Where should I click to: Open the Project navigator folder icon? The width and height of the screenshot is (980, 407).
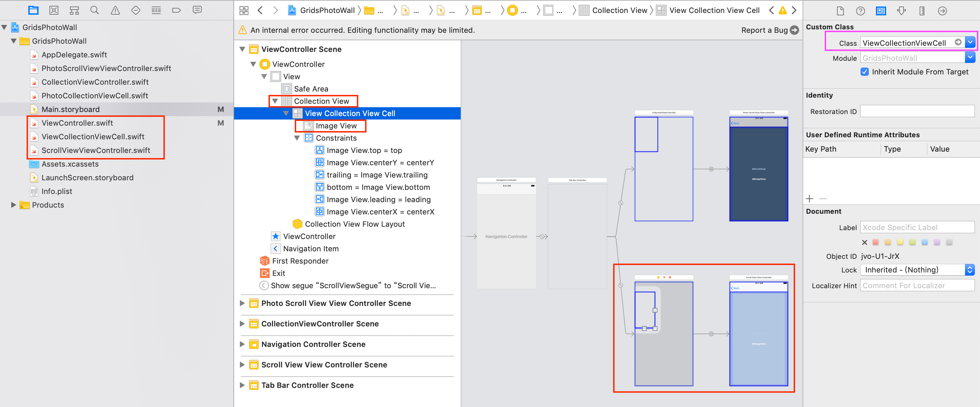click(33, 10)
